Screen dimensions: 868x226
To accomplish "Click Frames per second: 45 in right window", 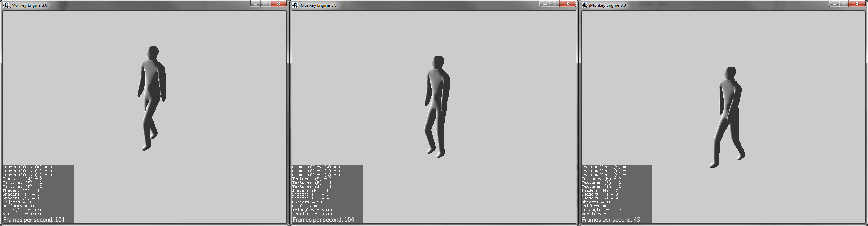I will pyautogui.click(x=611, y=220).
